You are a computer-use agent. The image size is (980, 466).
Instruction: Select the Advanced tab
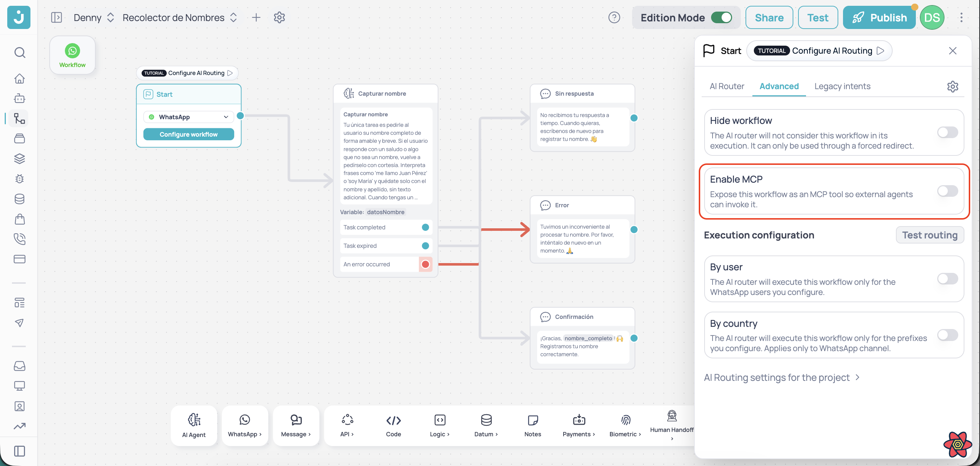[779, 86]
